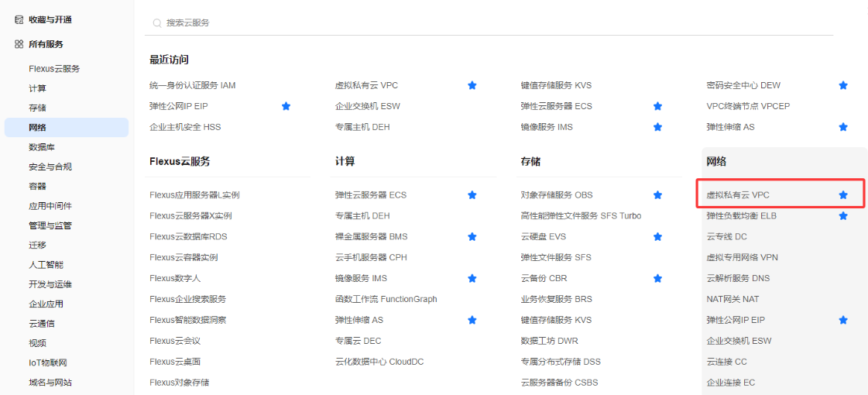Toggle star for 裸金属服务器 BMS

pos(472,236)
